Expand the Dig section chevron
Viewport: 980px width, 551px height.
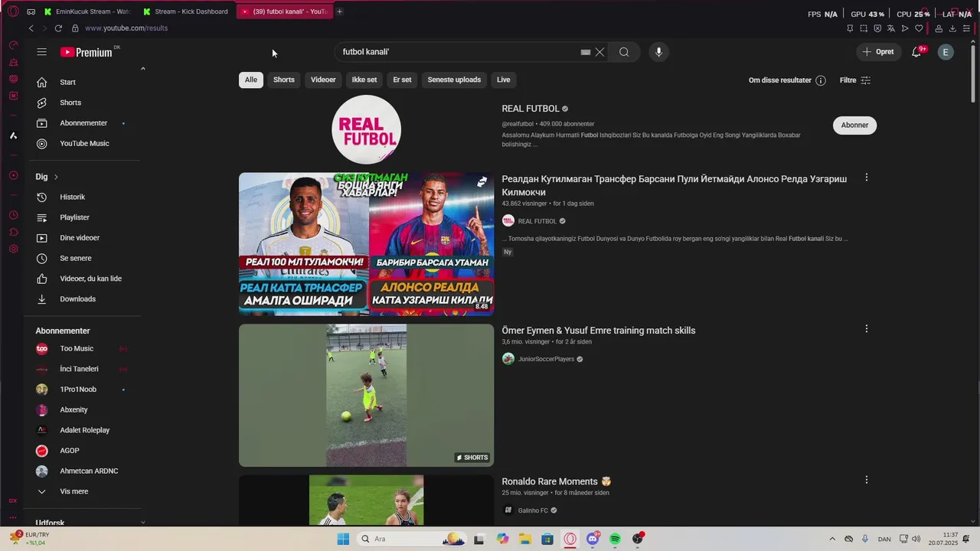click(x=56, y=177)
